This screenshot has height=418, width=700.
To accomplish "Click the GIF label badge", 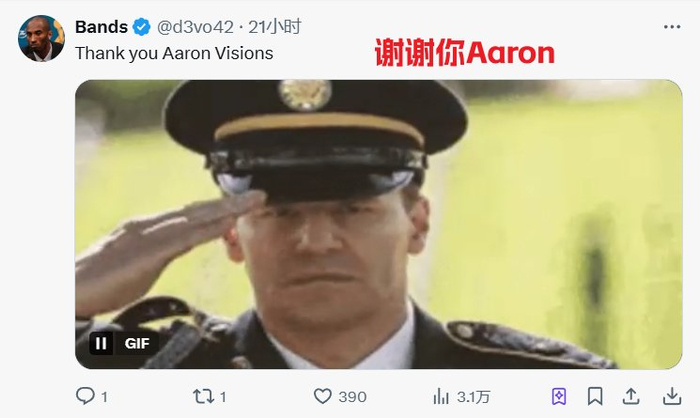I will pyautogui.click(x=137, y=343).
